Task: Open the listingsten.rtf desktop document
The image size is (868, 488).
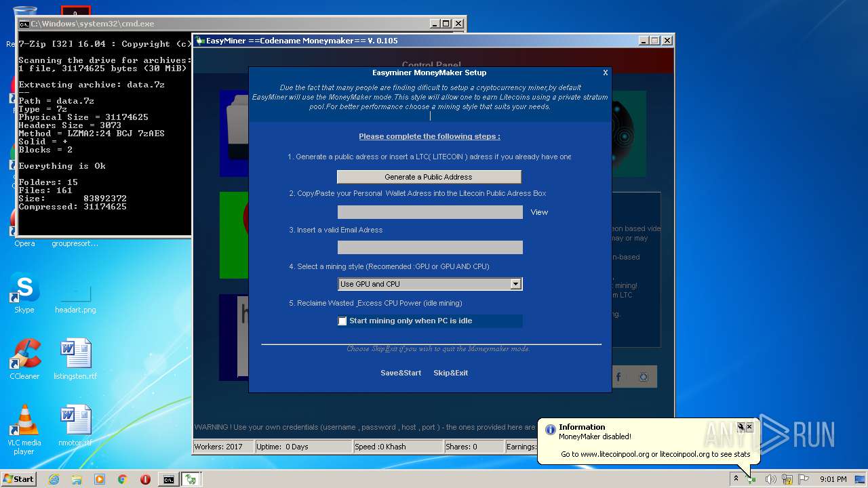Action: [75, 359]
